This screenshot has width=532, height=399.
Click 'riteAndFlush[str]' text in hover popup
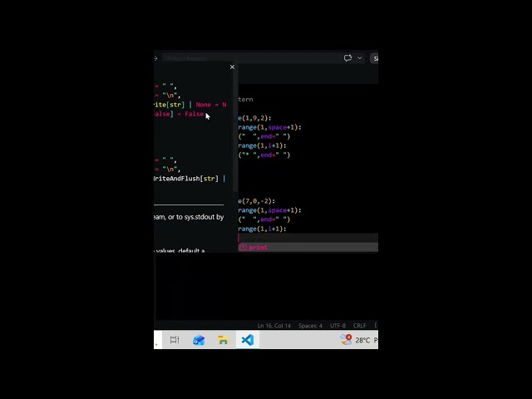[x=186, y=179]
